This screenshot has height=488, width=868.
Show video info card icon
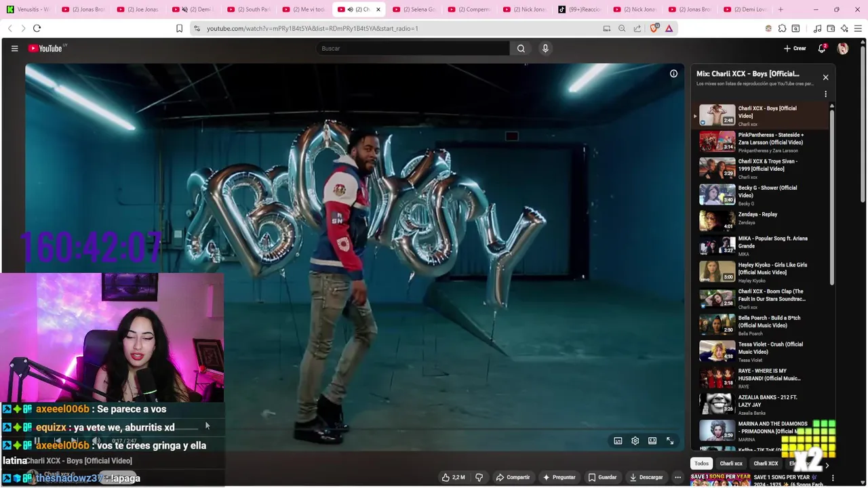pyautogui.click(x=673, y=74)
